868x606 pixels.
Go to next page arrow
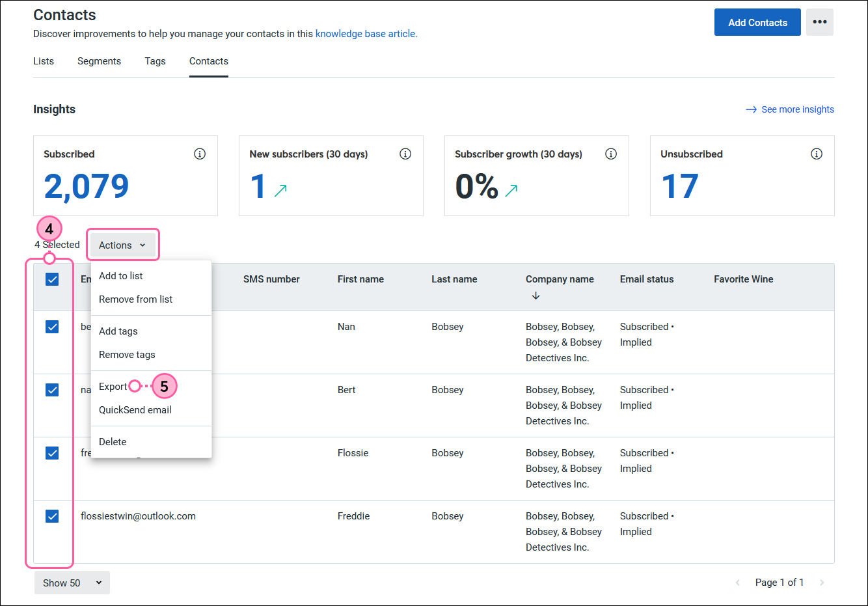click(822, 583)
